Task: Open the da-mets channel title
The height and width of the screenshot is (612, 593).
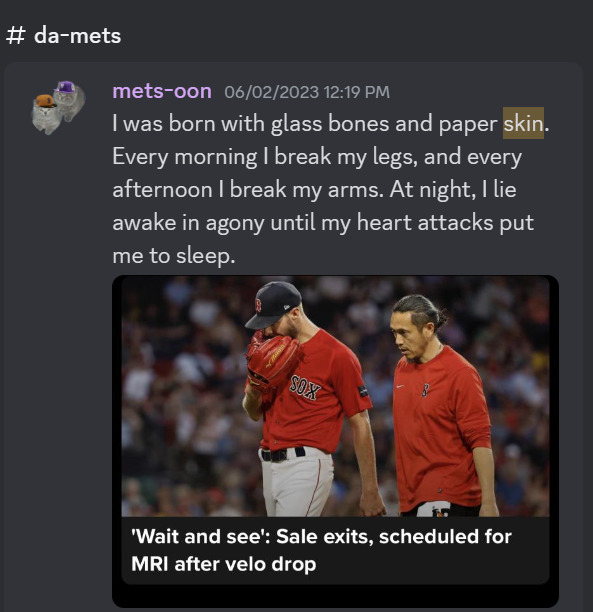Action: coord(77,36)
